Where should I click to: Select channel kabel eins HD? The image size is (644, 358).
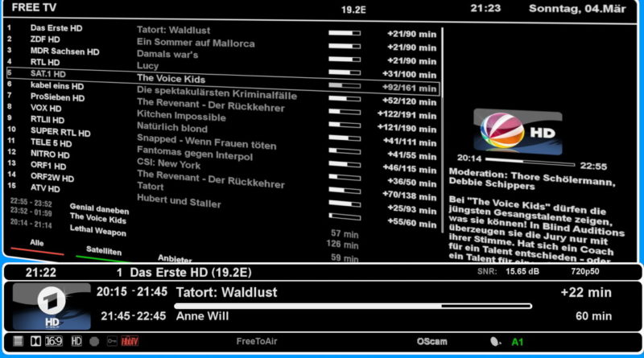pyautogui.click(x=57, y=86)
